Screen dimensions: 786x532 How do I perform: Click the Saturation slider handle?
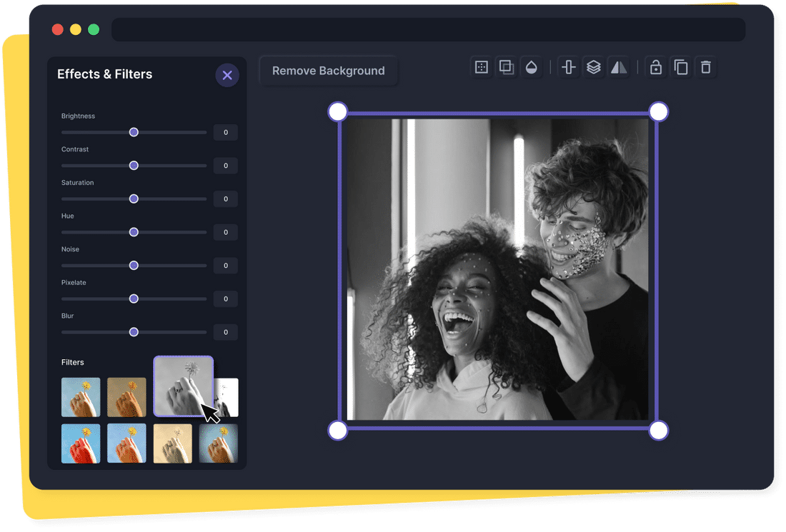(134, 199)
